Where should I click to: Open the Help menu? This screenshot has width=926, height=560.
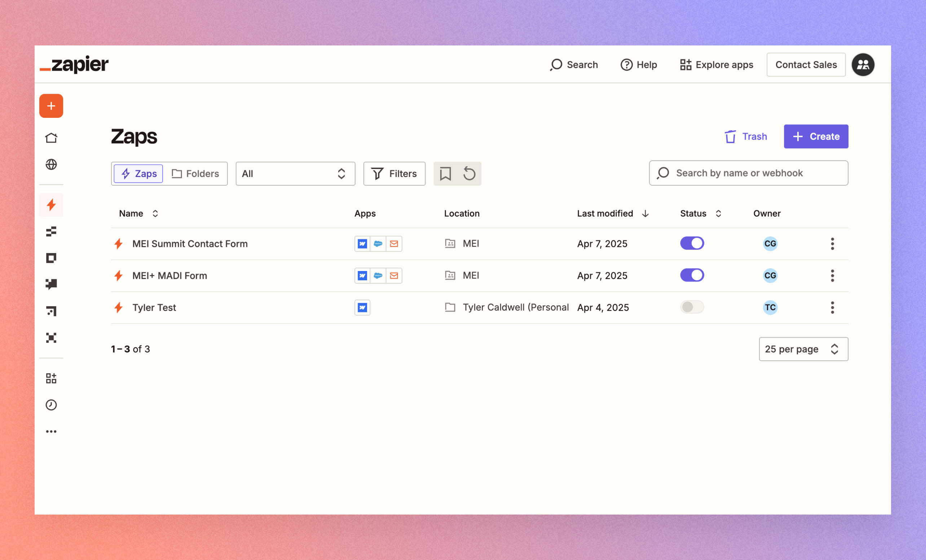tap(639, 65)
